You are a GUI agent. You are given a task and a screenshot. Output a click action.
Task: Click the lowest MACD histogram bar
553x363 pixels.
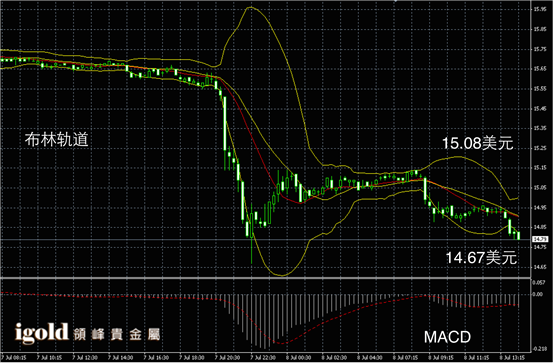coord(265,321)
